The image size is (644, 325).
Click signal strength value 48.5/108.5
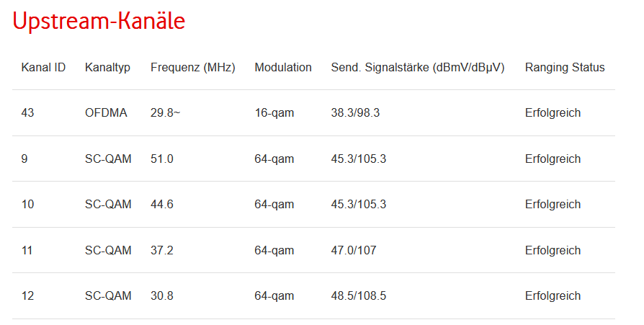pos(359,296)
